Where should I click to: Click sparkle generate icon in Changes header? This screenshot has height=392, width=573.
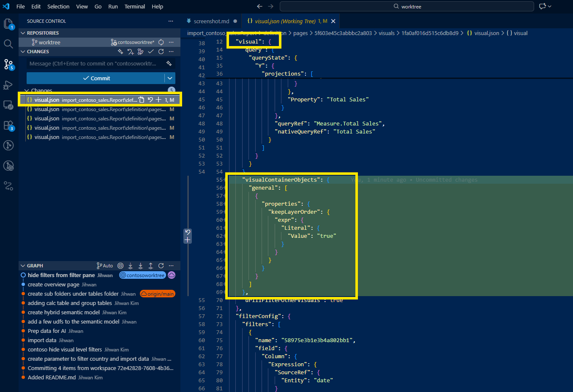pos(120,52)
